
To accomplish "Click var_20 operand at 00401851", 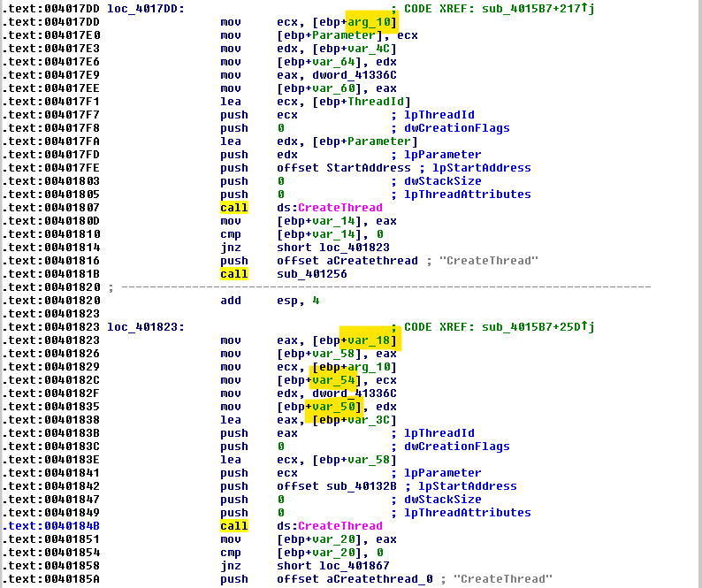I will click(x=332, y=539).
